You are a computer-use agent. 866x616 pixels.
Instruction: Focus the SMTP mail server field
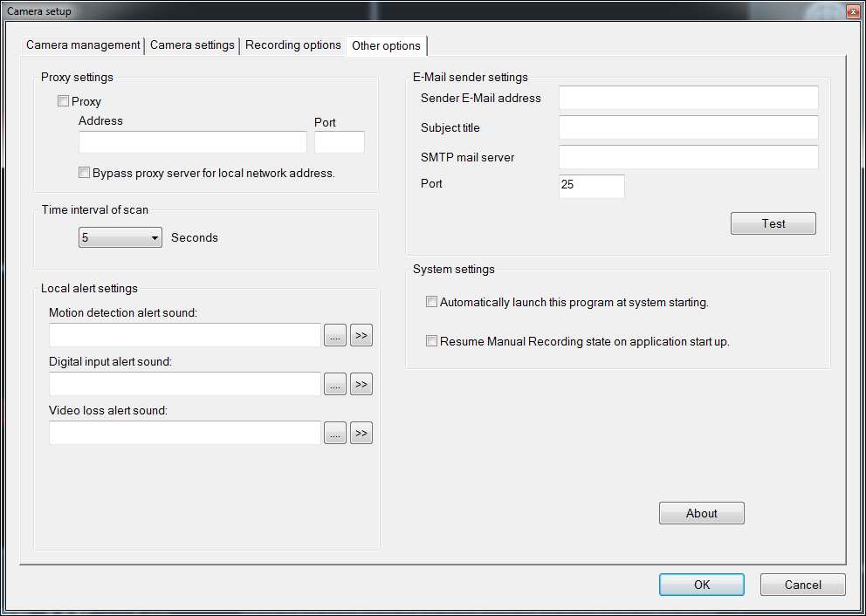688,157
